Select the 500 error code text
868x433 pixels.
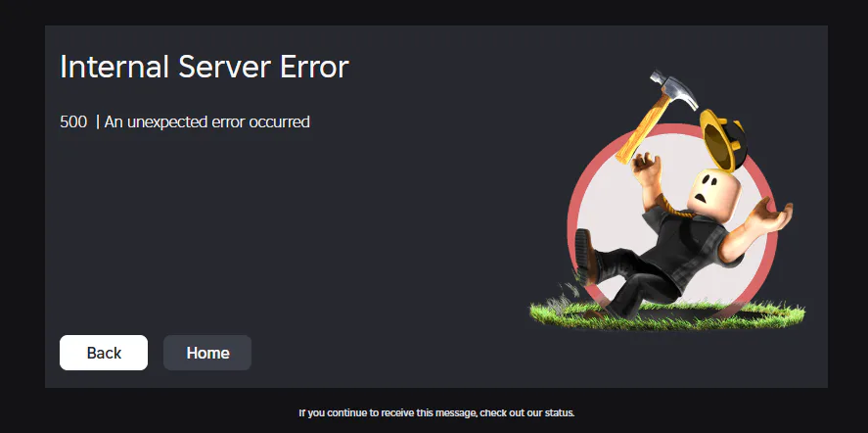pos(73,121)
